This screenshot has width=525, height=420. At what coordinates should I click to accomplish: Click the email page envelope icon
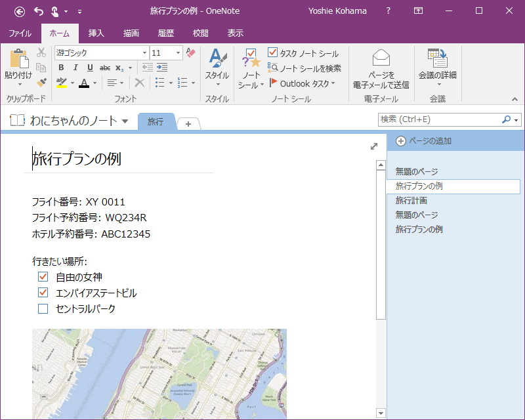click(x=381, y=60)
